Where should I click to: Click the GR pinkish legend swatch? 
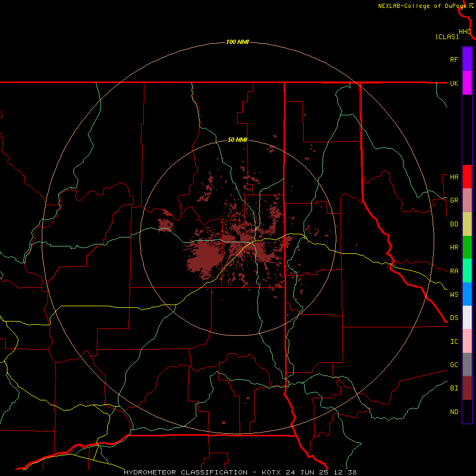(x=467, y=200)
